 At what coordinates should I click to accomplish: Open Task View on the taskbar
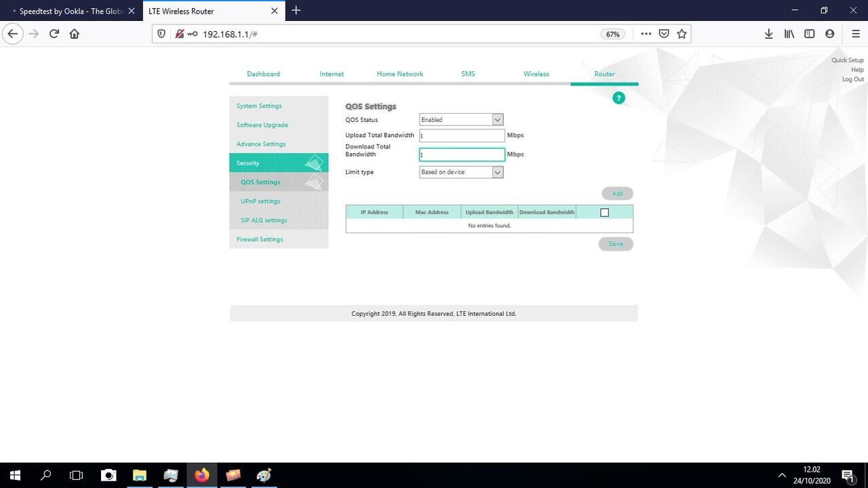[77, 475]
